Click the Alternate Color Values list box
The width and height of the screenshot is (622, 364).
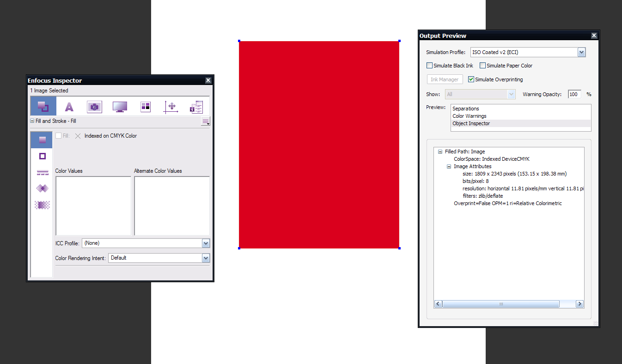172,206
